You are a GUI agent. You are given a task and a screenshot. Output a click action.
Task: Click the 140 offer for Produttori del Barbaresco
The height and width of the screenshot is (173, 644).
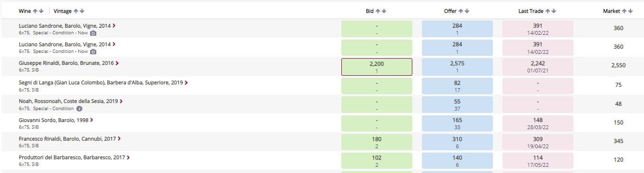tap(457, 161)
